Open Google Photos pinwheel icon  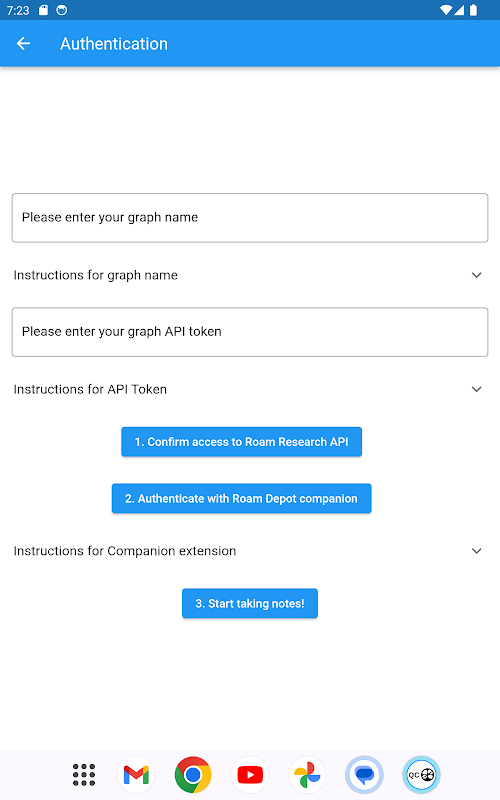[x=307, y=774]
